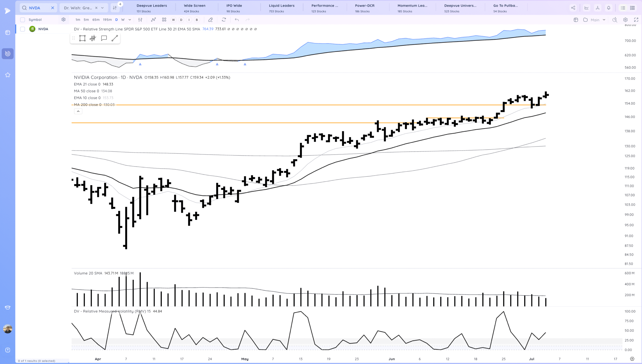Select the trend line drawing tool
This screenshot has width=642, height=364.
(x=115, y=38)
